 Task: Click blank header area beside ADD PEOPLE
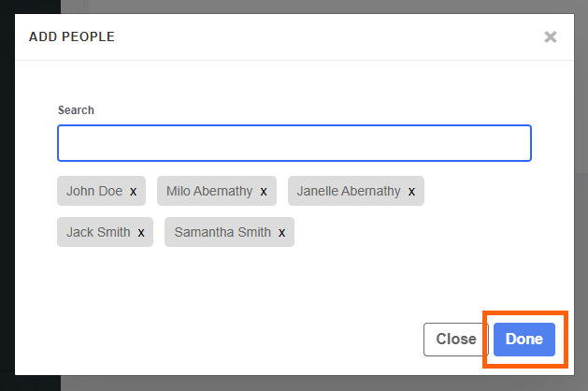point(327,37)
